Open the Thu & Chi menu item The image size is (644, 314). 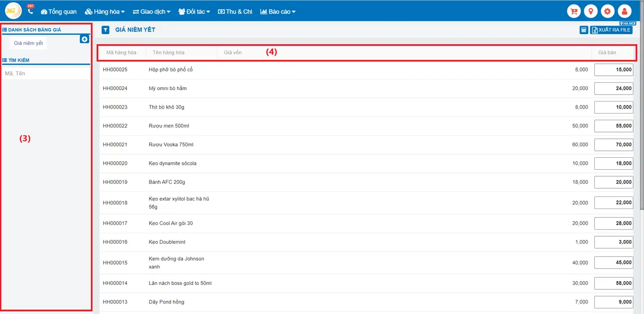click(x=235, y=12)
